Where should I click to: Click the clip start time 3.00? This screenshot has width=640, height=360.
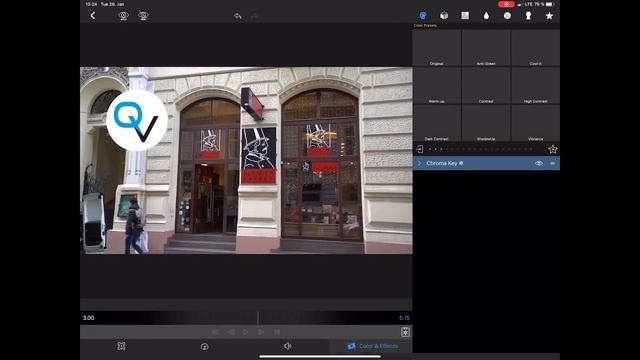point(89,318)
